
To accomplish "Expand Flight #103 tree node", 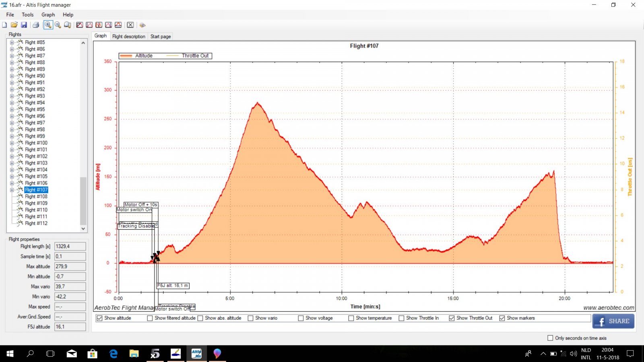I will [x=12, y=163].
